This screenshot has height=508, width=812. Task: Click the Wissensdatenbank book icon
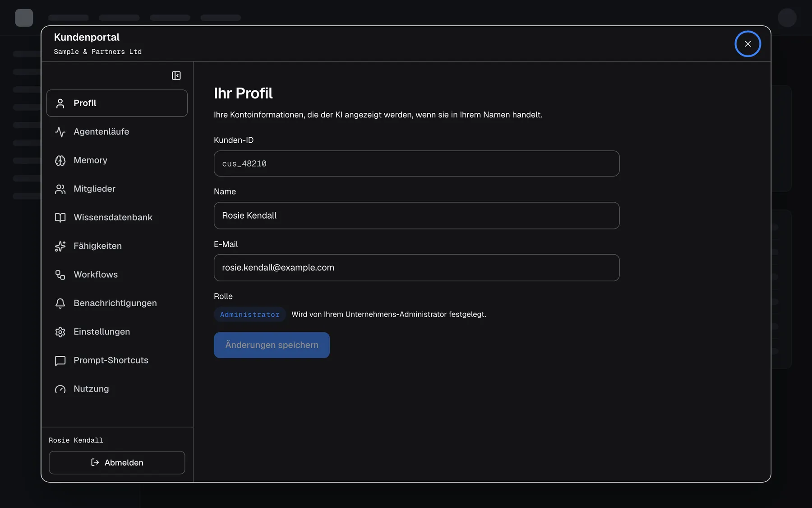[x=60, y=218]
